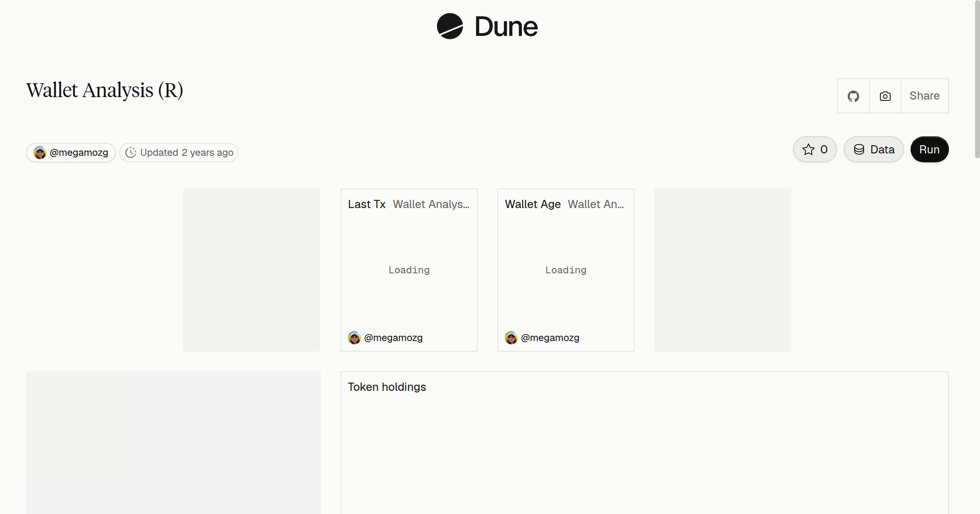Image resolution: width=980 pixels, height=514 pixels.
Task: Click the clock icon beside Updated
Action: [131, 153]
